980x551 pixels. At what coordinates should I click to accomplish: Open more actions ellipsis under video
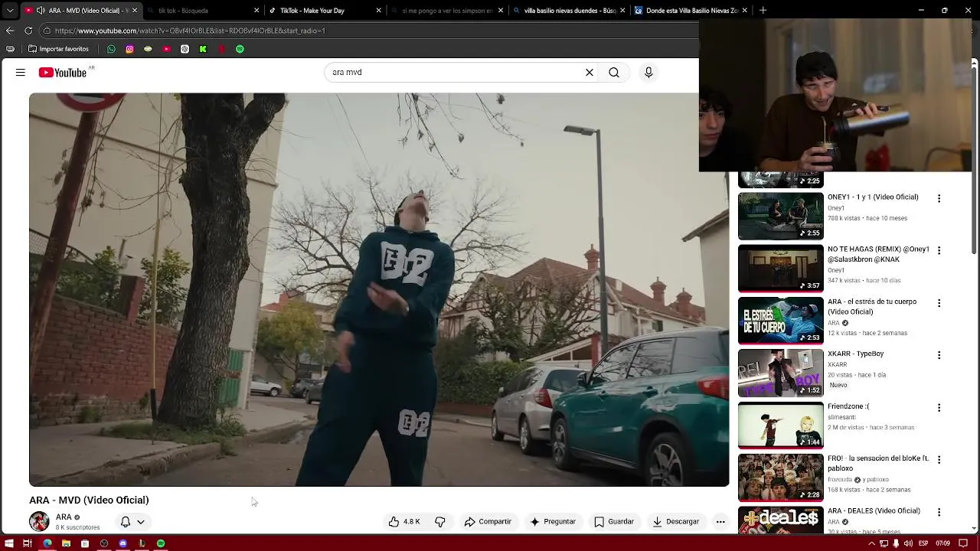(x=720, y=522)
